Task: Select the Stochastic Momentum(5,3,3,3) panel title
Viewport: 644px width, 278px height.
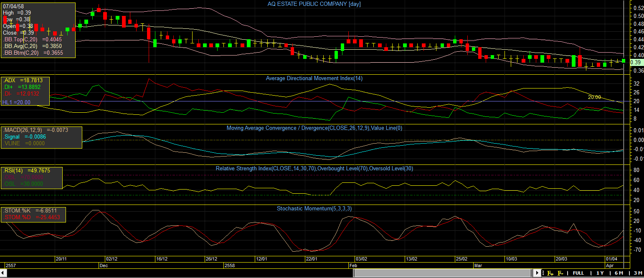Action: pyautogui.click(x=314, y=208)
